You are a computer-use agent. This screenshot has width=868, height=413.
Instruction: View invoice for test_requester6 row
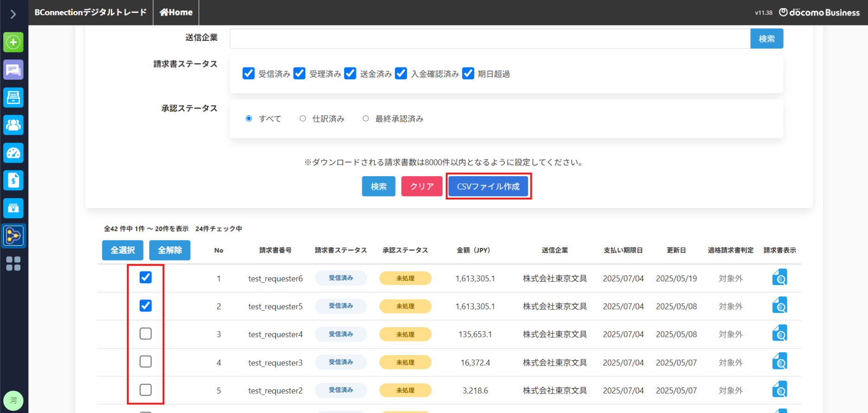pyautogui.click(x=779, y=278)
